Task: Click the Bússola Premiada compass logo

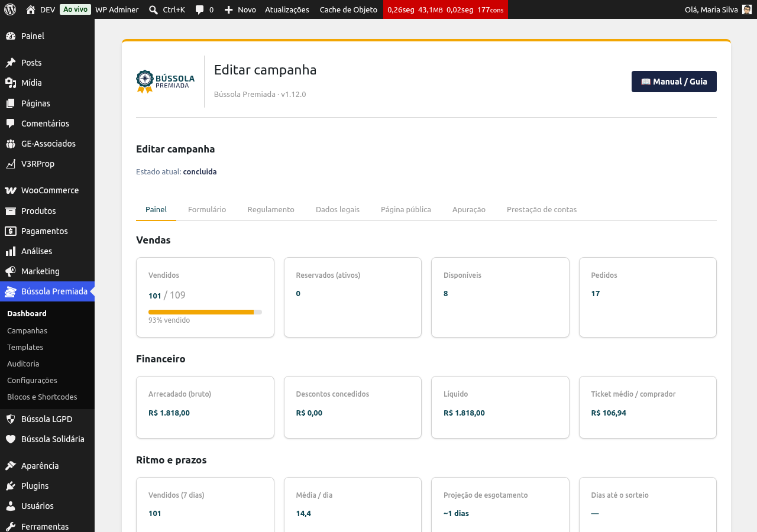Action: click(x=166, y=82)
